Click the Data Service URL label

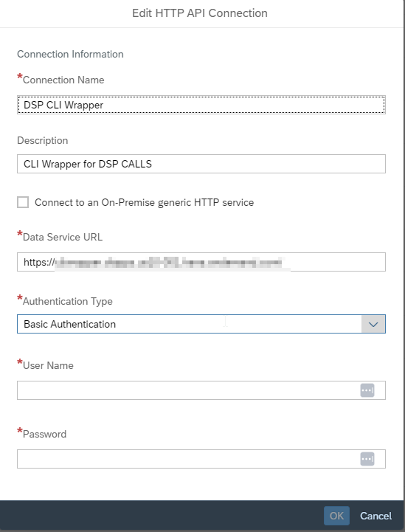click(63, 237)
